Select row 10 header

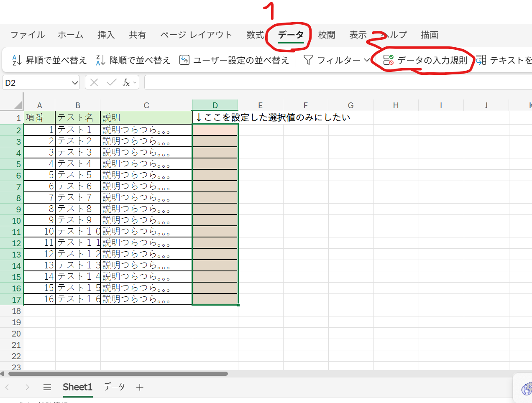pos(12,221)
